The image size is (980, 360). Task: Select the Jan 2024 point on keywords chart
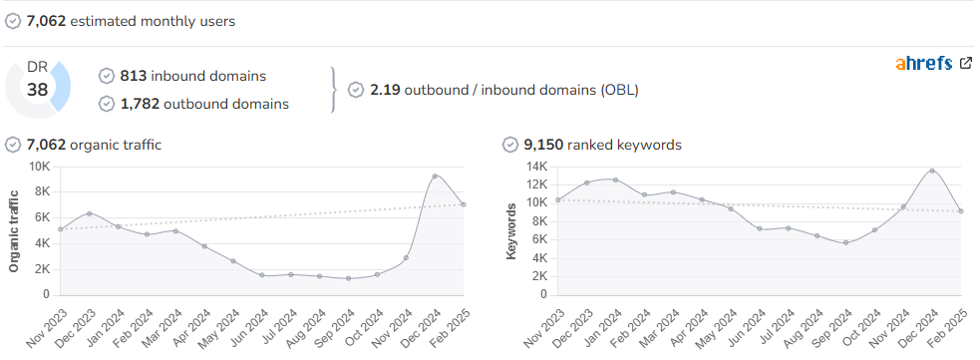(616, 180)
